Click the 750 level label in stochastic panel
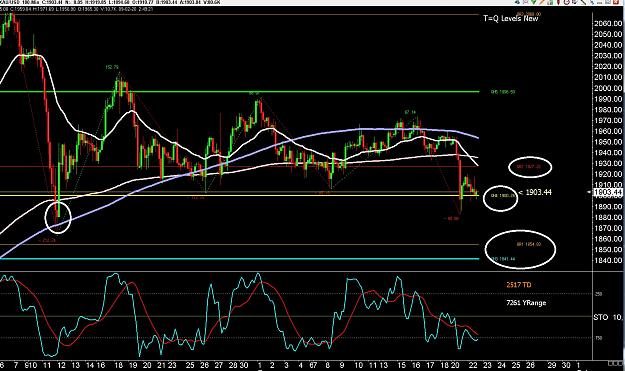Viewport: 625px width, 371px height. [598, 338]
